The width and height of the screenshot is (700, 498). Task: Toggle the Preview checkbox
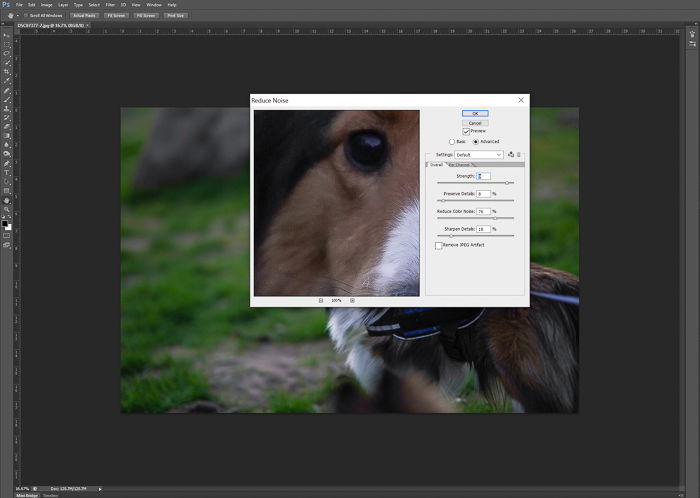[x=466, y=131]
